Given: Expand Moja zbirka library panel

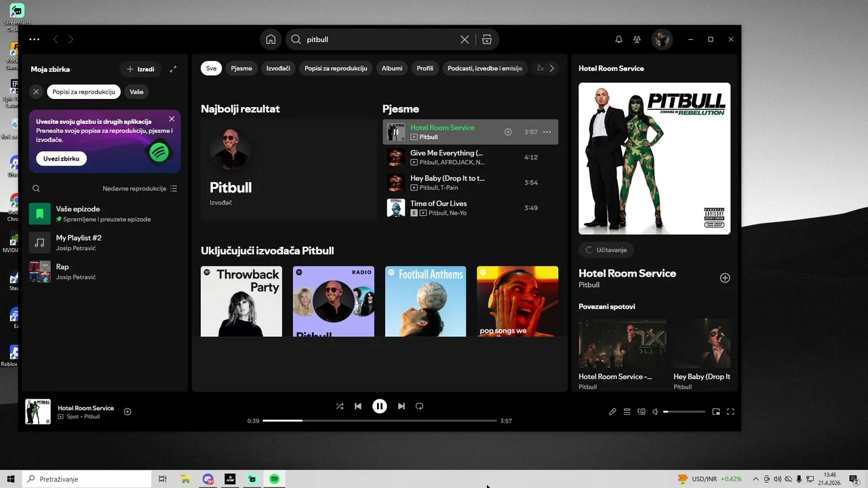Looking at the screenshot, I should coord(173,69).
